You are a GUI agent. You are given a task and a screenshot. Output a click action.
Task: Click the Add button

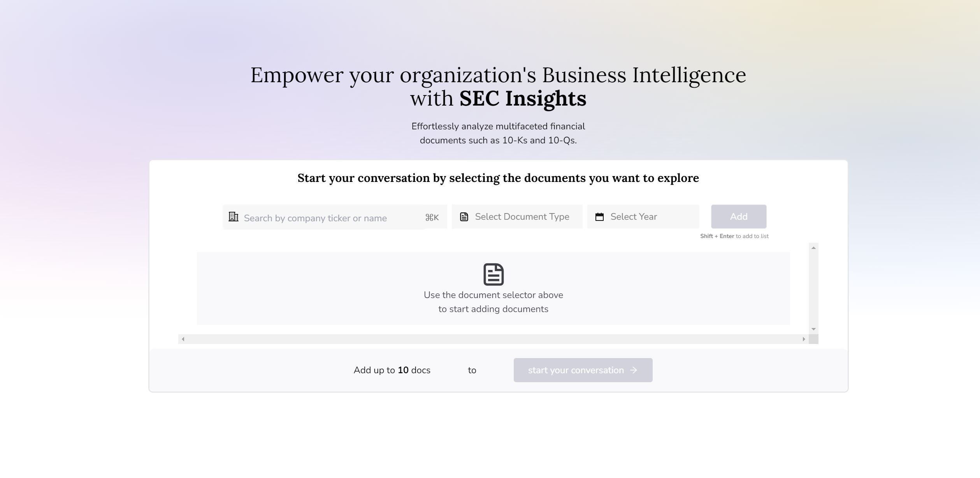click(x=738, y=217)
